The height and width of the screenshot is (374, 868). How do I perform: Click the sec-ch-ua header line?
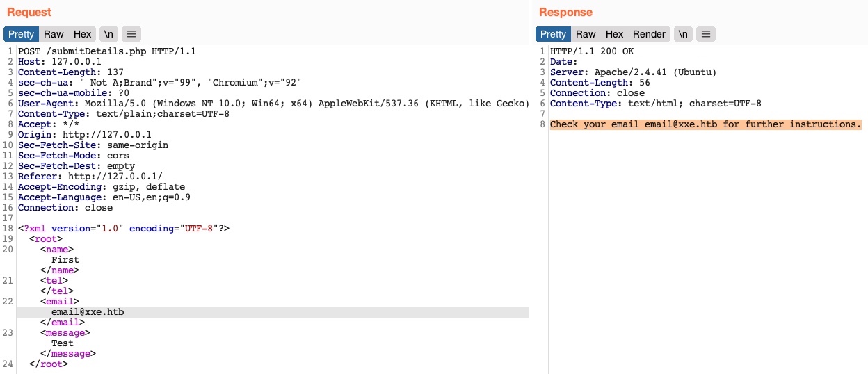(159, 83)
